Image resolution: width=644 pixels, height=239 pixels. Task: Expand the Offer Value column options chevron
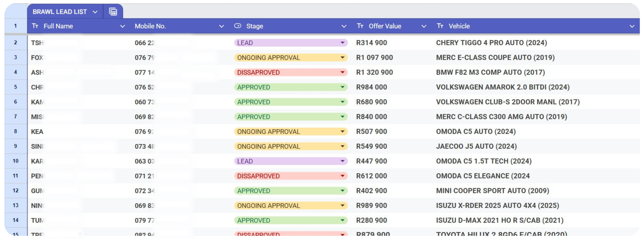click(x=424, y=26)
